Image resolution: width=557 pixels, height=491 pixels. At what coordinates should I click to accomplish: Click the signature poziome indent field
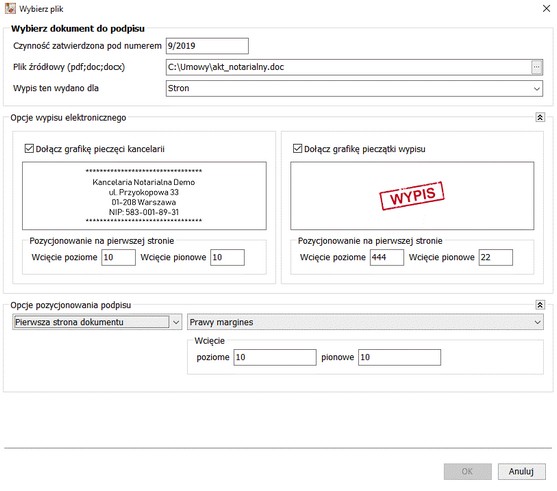275,357
